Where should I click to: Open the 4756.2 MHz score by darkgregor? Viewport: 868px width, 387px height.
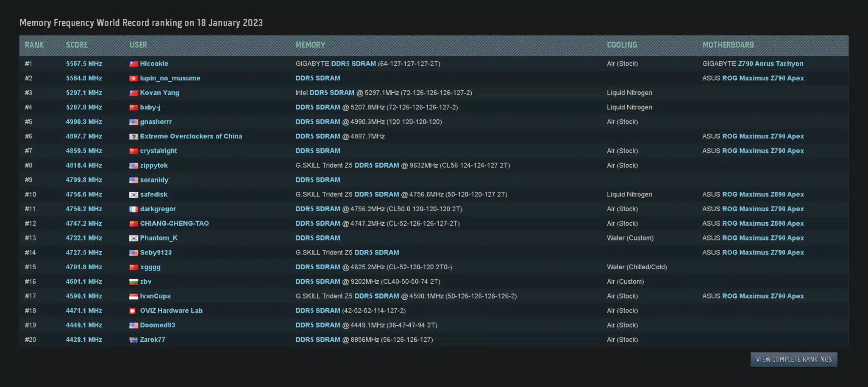pyautogui.click(x=84, y=209)
